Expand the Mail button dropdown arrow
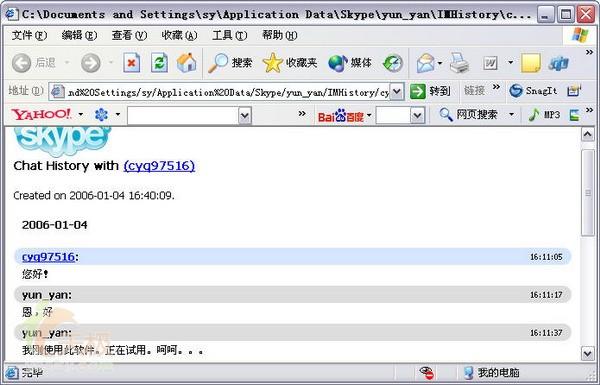The image size is (600, 385). 440,63
